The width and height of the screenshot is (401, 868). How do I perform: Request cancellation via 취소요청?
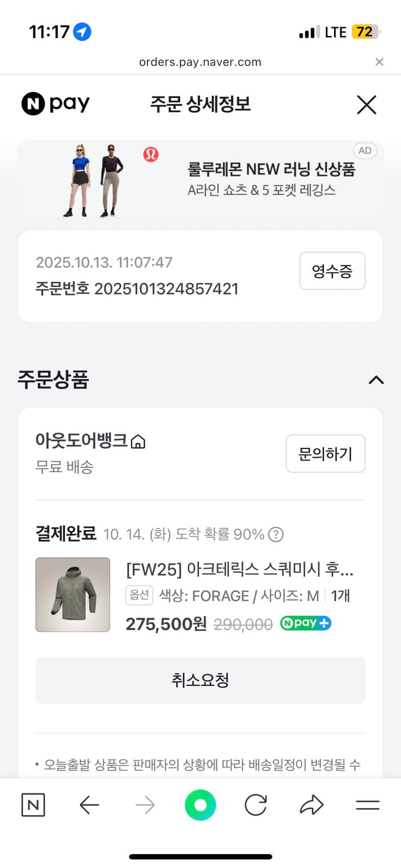click(200, 680)
